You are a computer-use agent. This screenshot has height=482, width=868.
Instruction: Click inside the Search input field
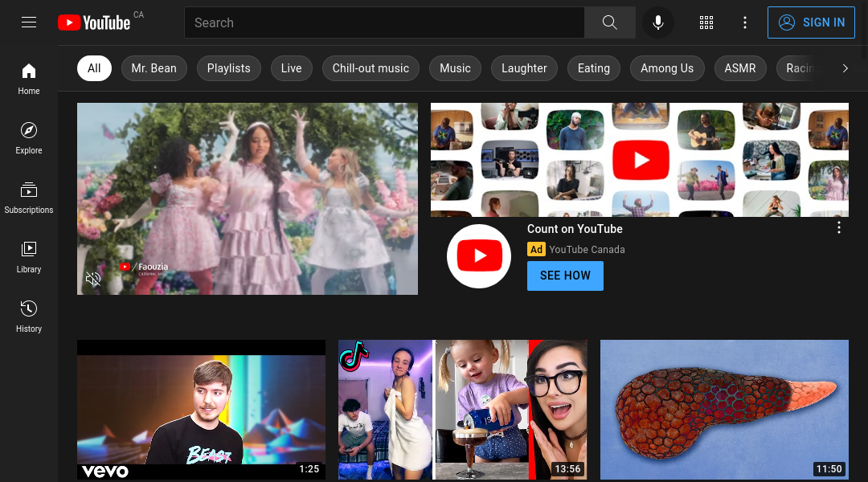point(384,22)
